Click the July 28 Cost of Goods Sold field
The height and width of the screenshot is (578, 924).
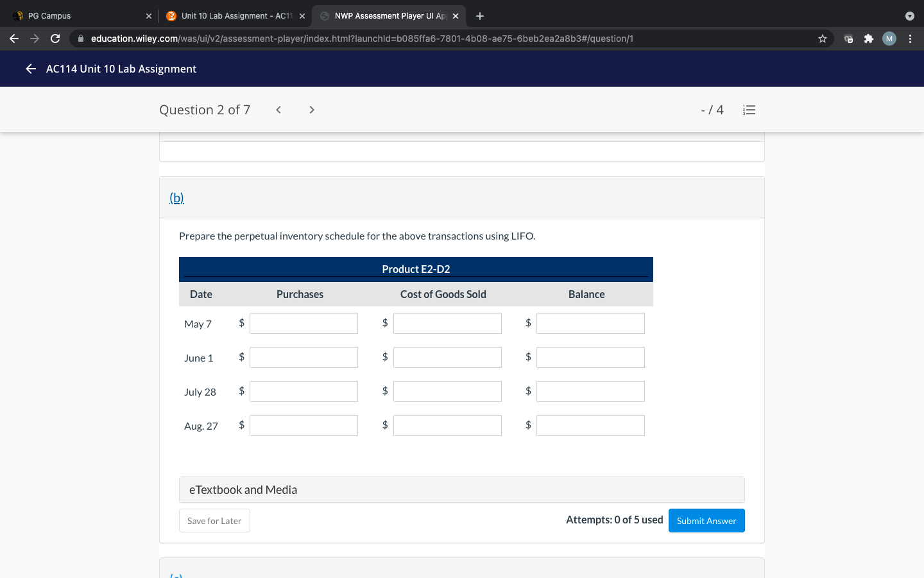click(447, 392)
